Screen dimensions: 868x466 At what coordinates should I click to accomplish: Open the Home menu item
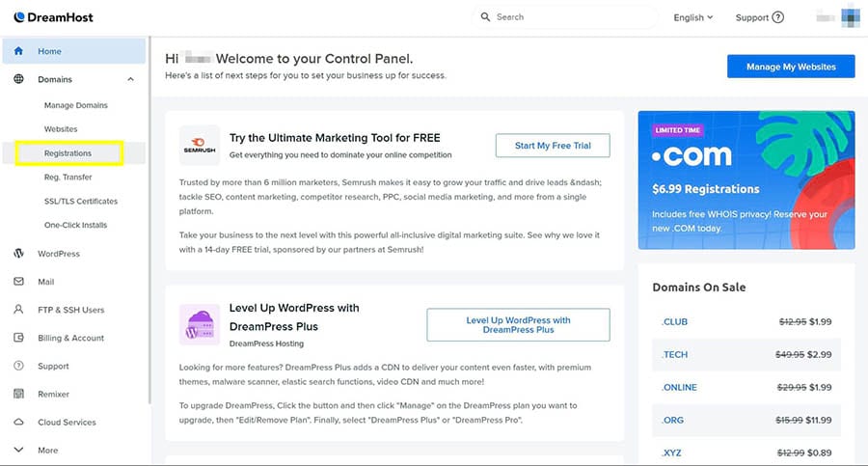pos(74,51)
